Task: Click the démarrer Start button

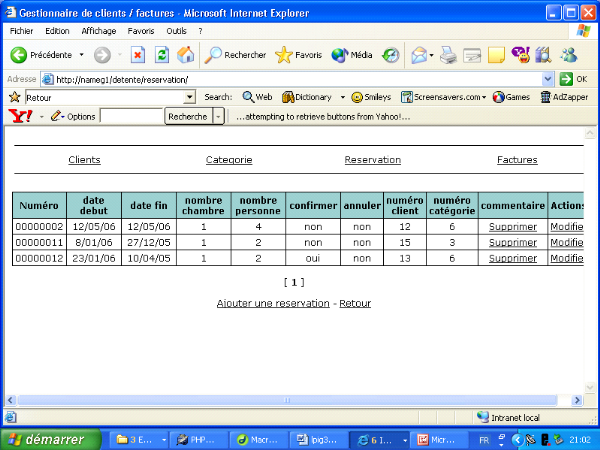Action: coord(50,439)
